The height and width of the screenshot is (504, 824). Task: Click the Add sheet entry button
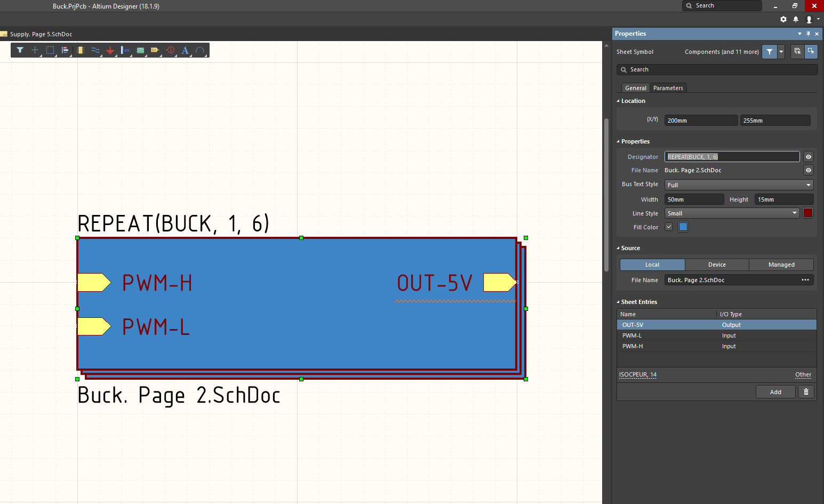[775, 392]
